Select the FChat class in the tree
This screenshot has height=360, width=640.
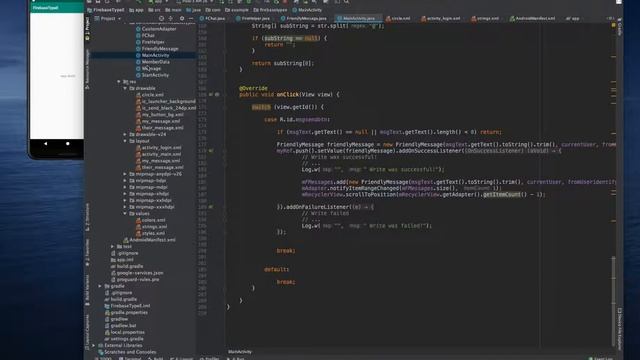tap(145, 36)
